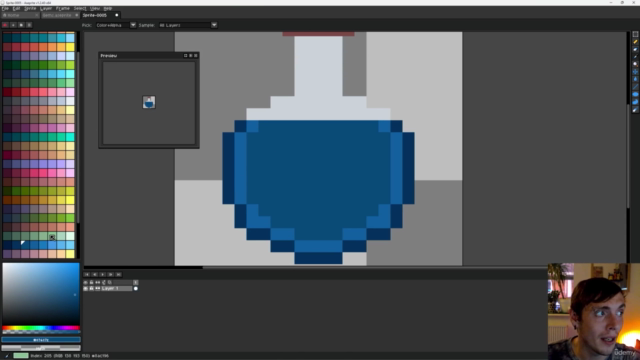Close the Home tab
The image size is (640, 360).
36,15
